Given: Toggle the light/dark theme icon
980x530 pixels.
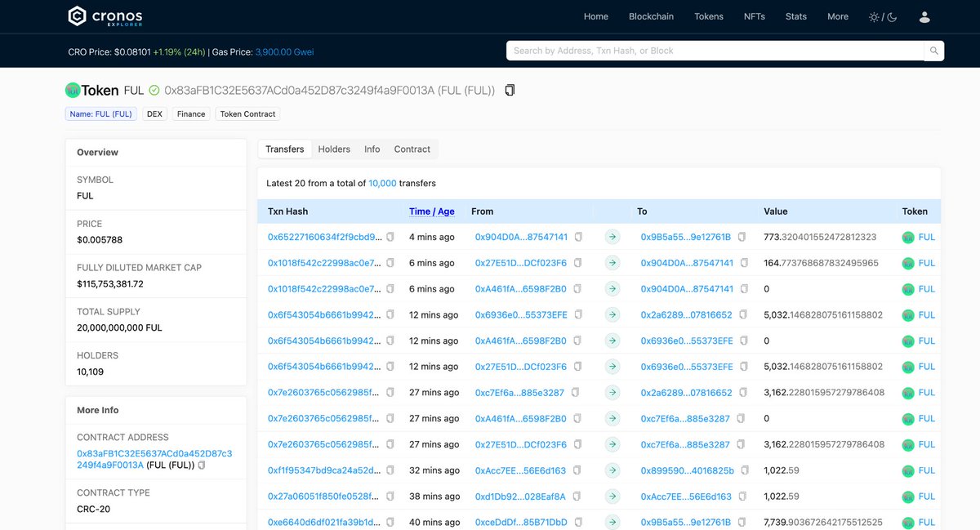Looking at the screenshot, I should coord(883,16).
